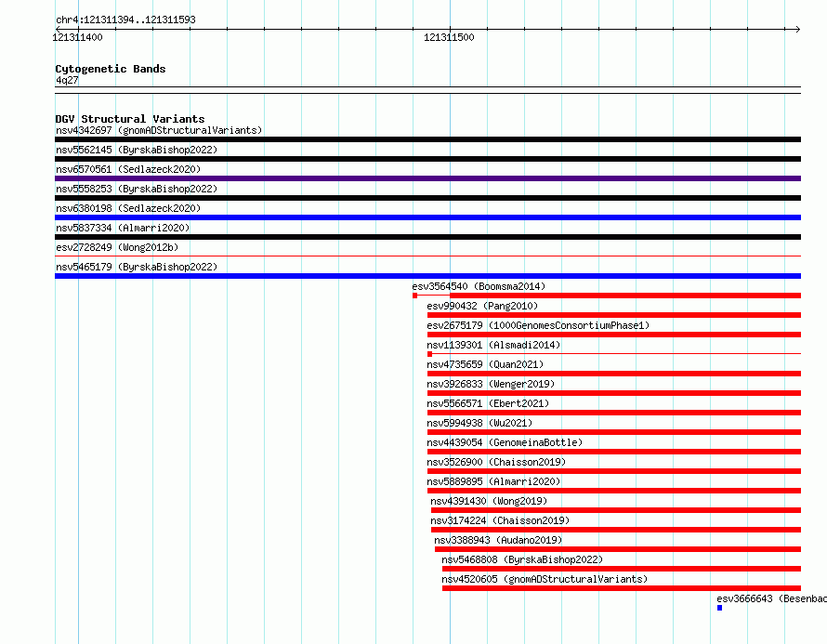Screen dimensions: 827x644
Task: Click the small blue esv3666643 feature block
Action: click(719, 608)
